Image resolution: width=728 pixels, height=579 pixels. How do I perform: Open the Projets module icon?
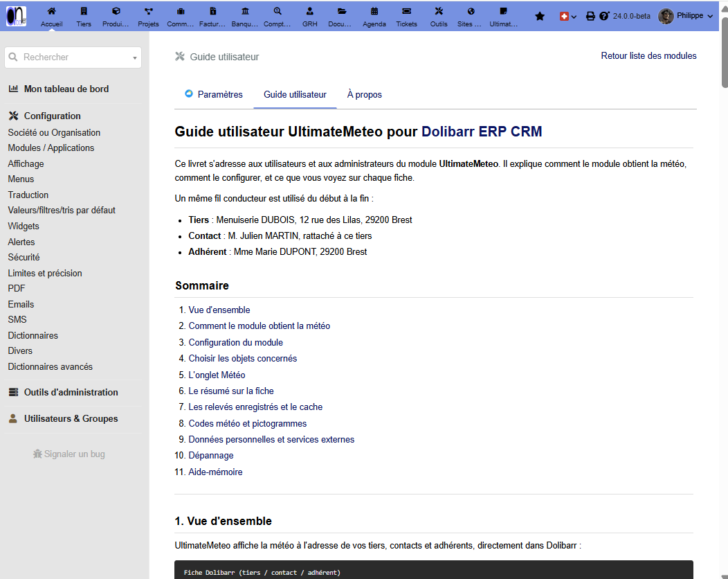148,11
